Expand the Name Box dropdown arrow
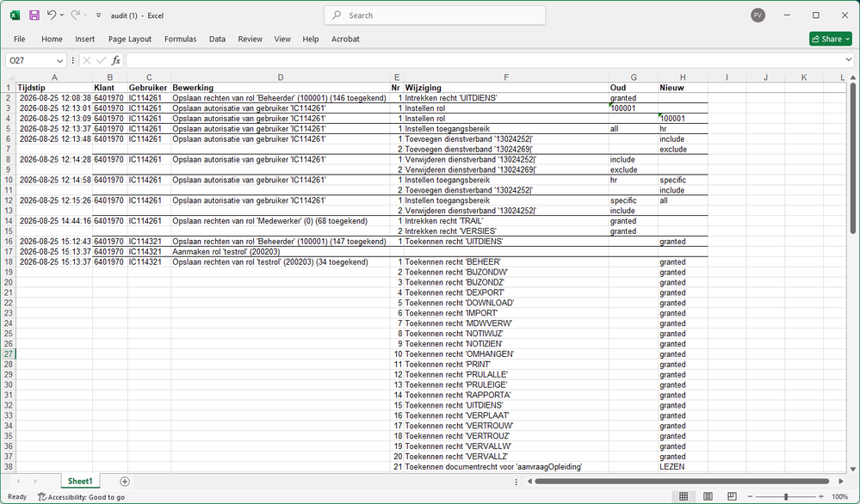 59,61
